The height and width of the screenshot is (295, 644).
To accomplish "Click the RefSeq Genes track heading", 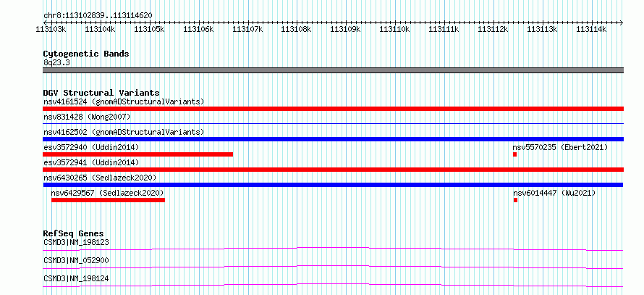I will 74,233.
